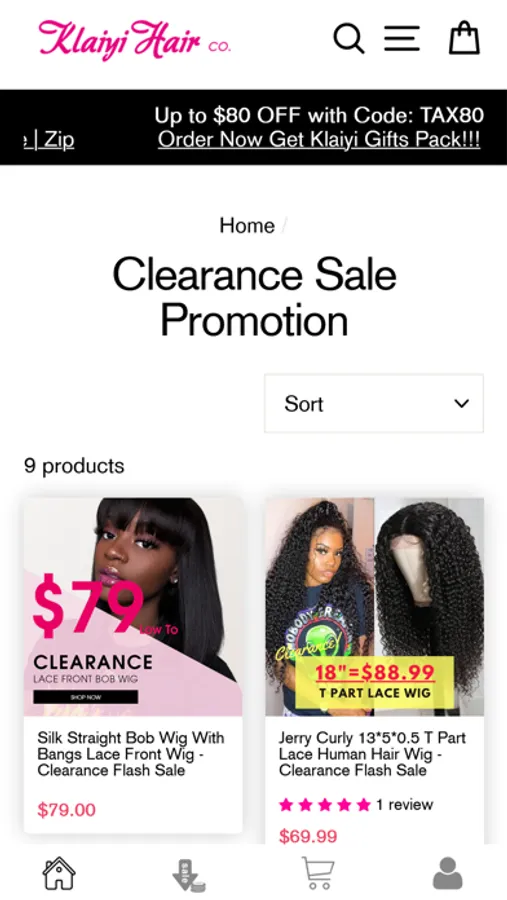Open the hamburger menu icon
507x900 pixels.
(x=402, y=38)
